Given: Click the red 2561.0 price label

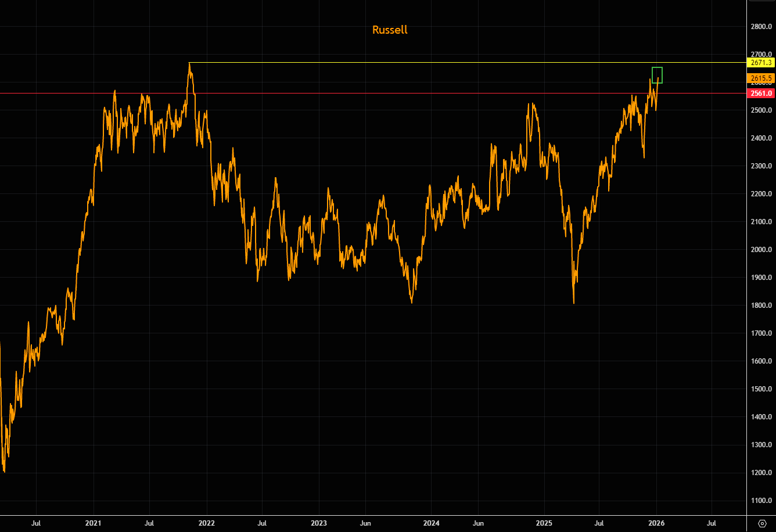Looking at the screenshot, I should click(761, 93).
